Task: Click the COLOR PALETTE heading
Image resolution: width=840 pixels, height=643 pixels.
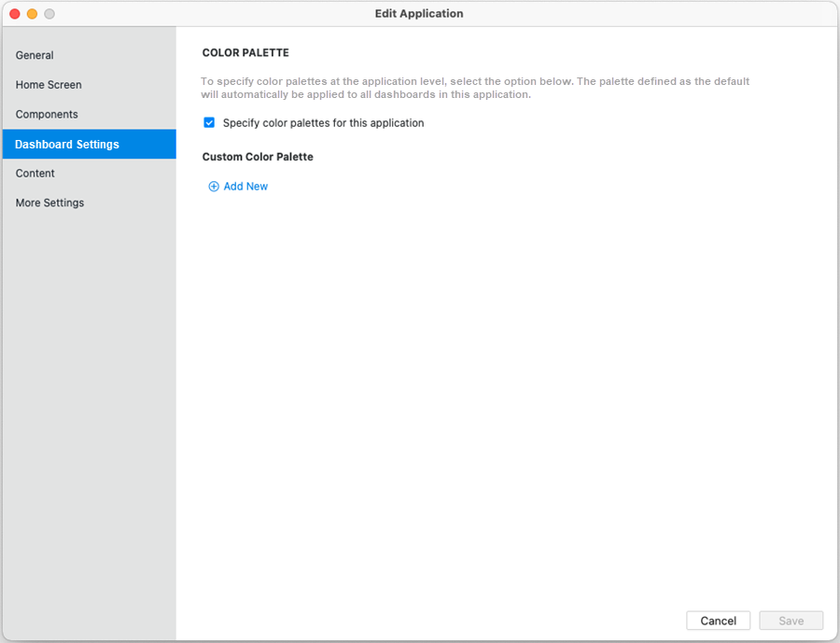Action: pyautogui.click(x=245, y=53)
